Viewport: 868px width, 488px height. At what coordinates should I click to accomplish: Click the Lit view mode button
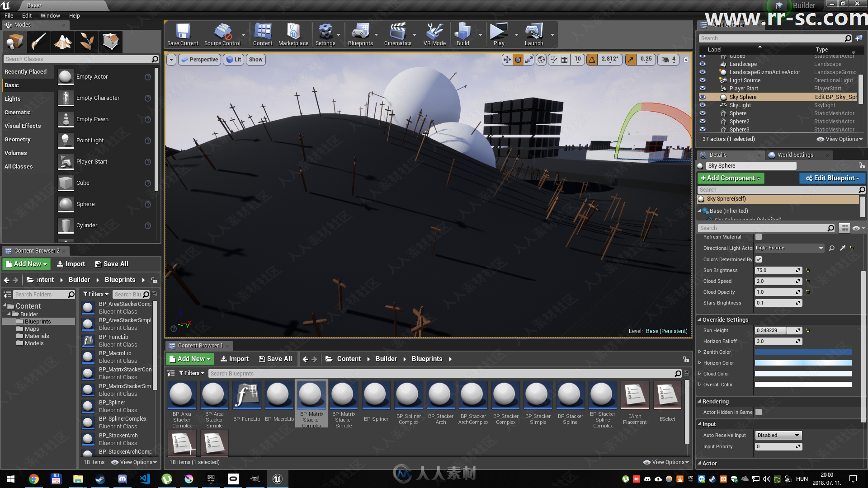[x=234, y=60]
